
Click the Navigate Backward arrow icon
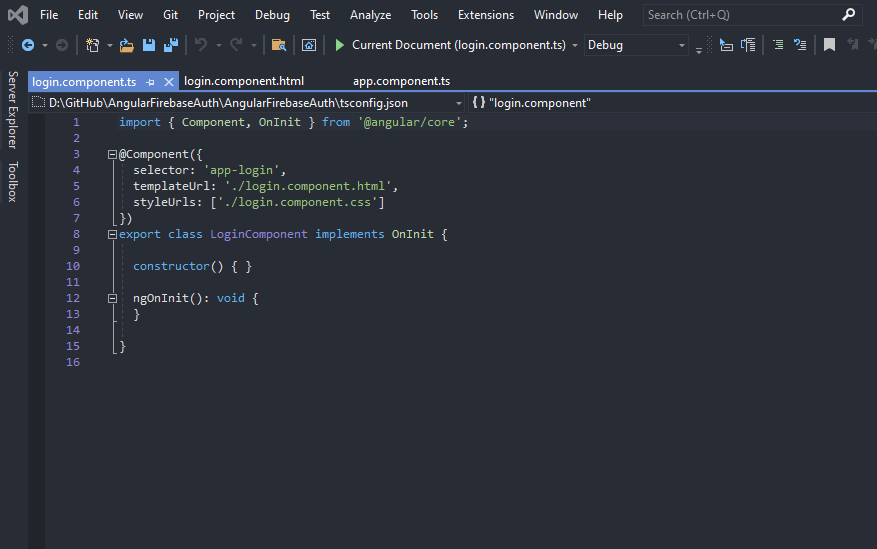point(27,45)
